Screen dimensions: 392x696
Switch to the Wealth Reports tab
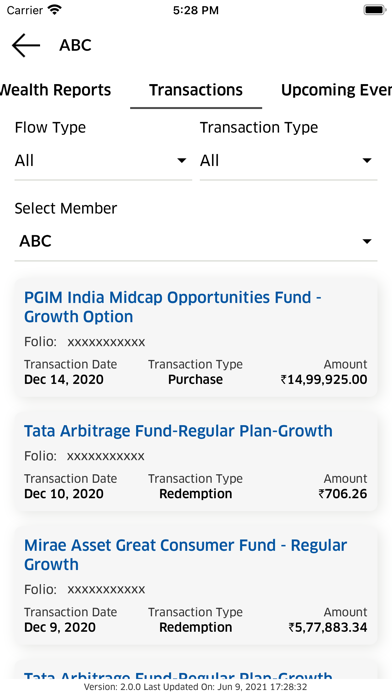tap(55, 90)
